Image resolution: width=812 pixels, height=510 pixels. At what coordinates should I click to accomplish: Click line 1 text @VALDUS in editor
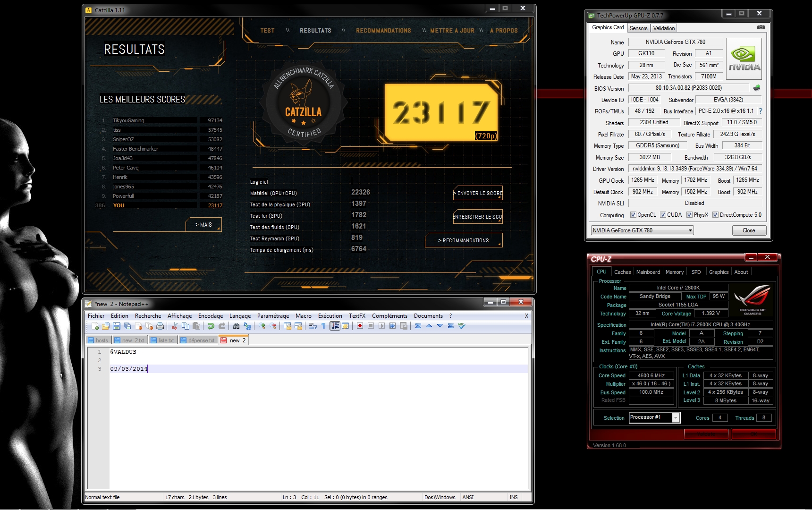(x=123, y=352)
